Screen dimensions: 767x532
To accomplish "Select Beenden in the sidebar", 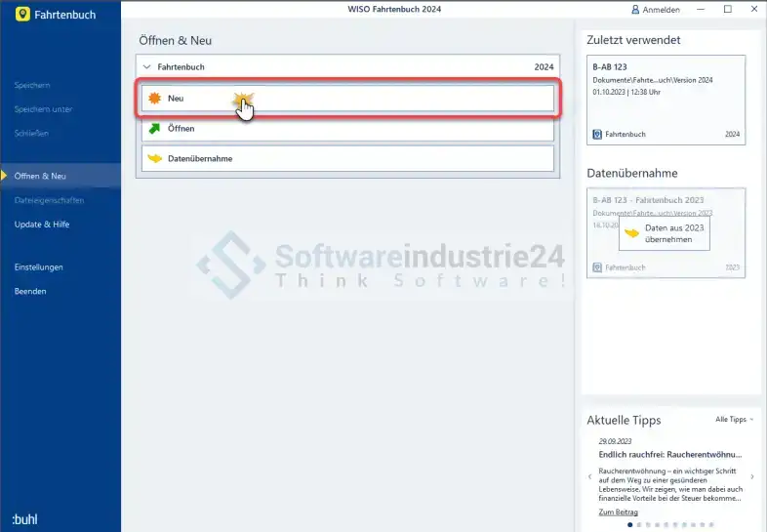I will click(30, 291).
